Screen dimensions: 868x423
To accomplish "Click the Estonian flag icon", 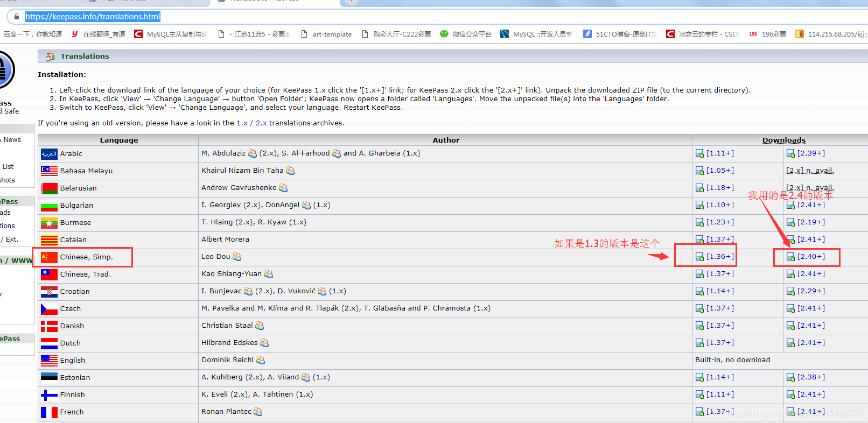I will [49, 378].
